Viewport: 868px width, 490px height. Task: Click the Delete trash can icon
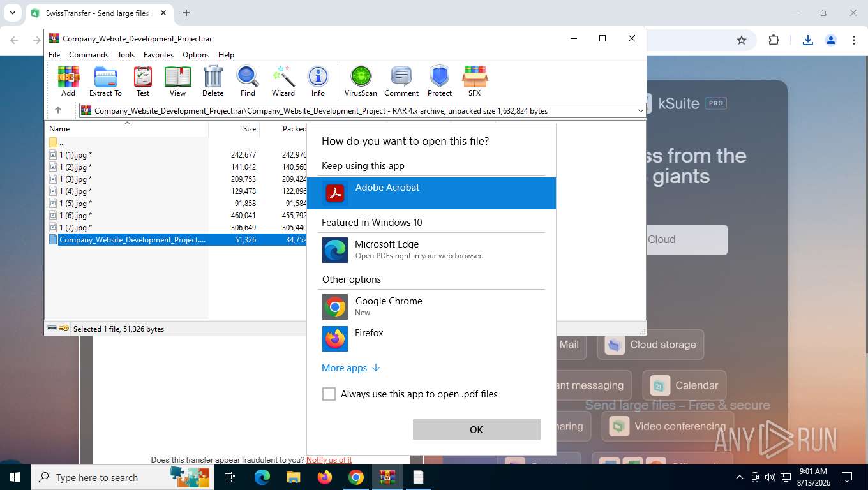213,81
